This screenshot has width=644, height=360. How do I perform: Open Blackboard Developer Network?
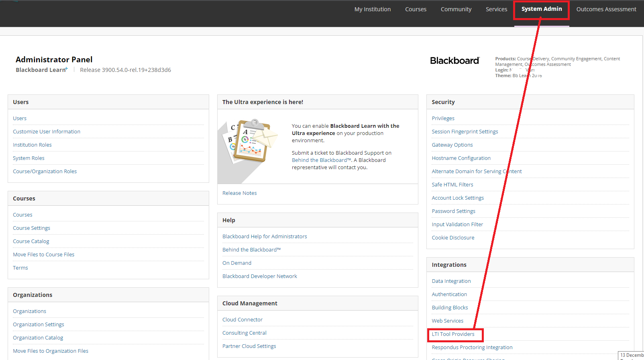coord(260,276)
